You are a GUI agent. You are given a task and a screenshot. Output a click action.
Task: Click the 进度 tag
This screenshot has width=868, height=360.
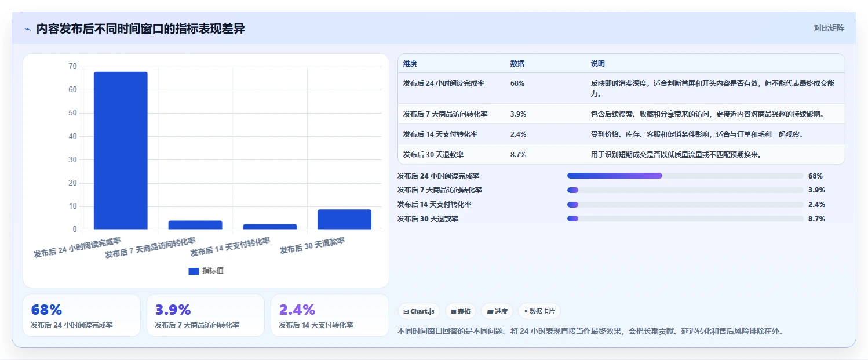click(x=497, y=311)
